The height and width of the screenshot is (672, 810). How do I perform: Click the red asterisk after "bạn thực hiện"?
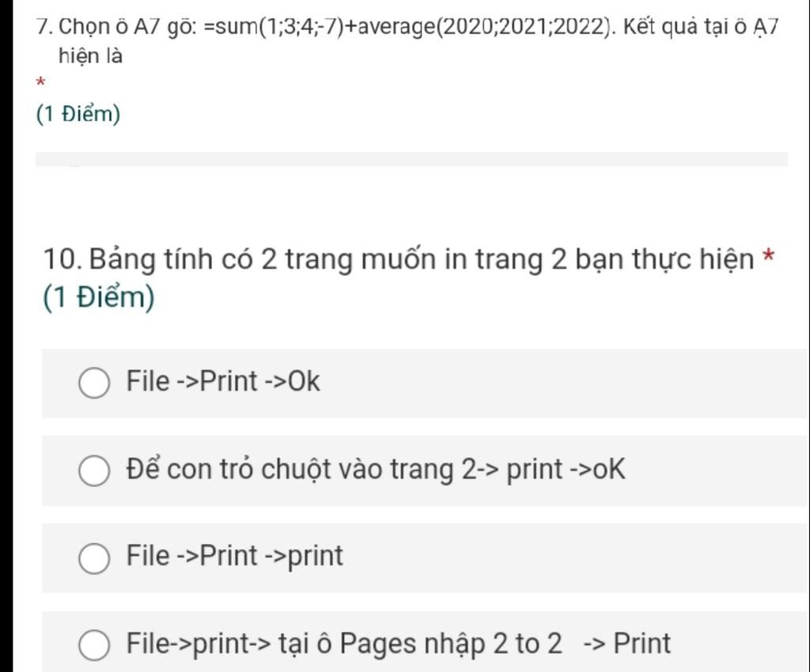click(769, 256)
